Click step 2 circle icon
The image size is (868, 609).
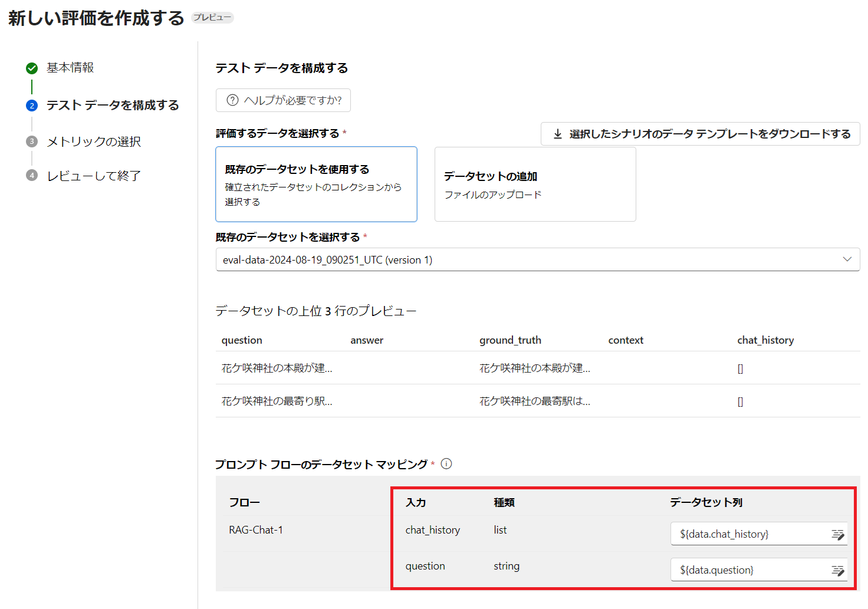click(32, 106)
